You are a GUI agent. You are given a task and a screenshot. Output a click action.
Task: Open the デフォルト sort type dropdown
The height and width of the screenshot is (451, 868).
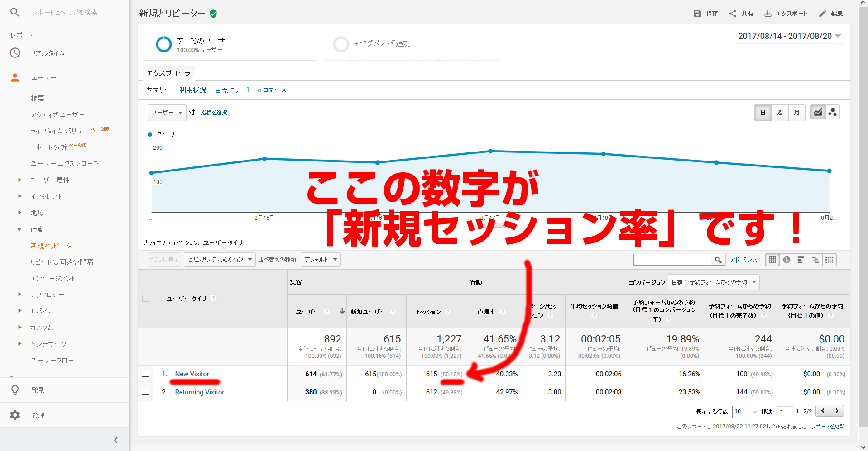[321, 260]
